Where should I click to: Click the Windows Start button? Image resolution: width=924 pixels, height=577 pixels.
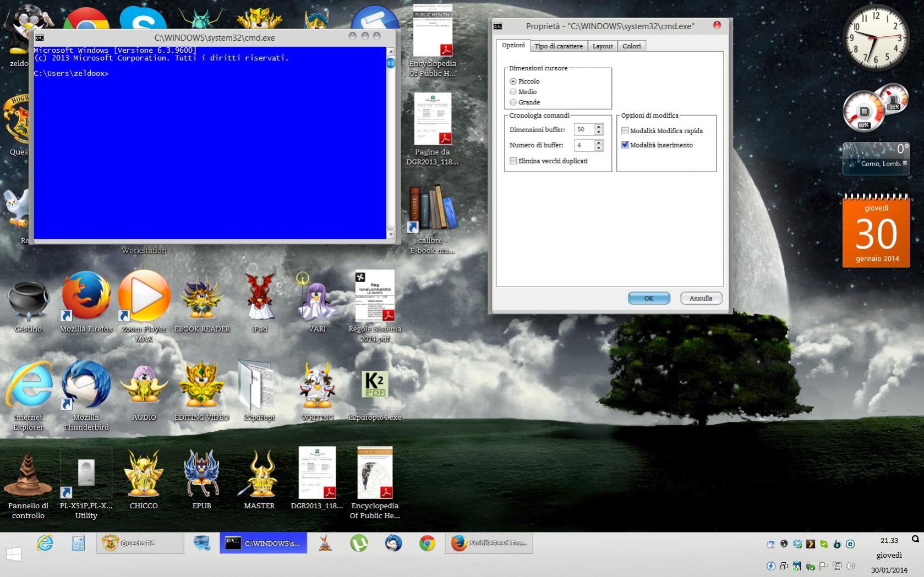click(x=14, y=553)
